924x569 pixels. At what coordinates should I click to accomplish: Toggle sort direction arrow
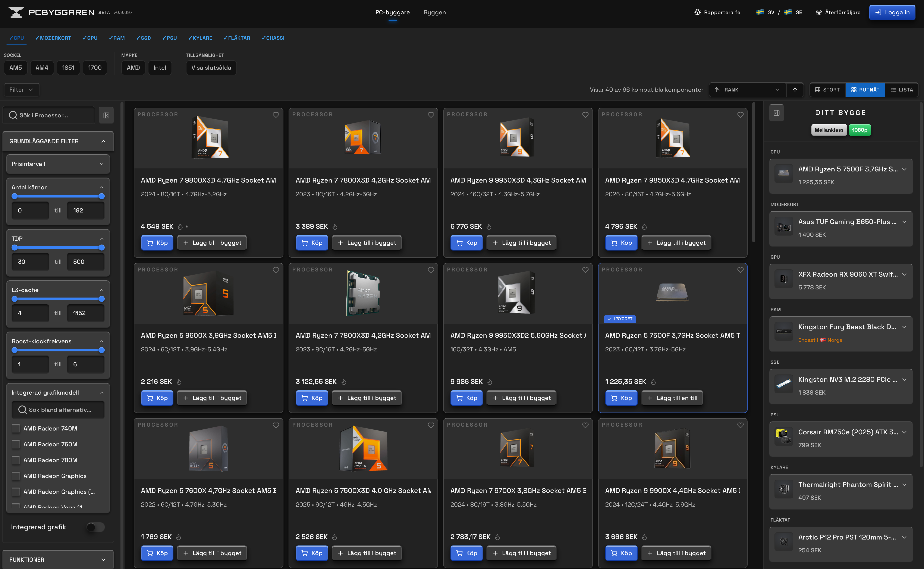pos(795,90)
